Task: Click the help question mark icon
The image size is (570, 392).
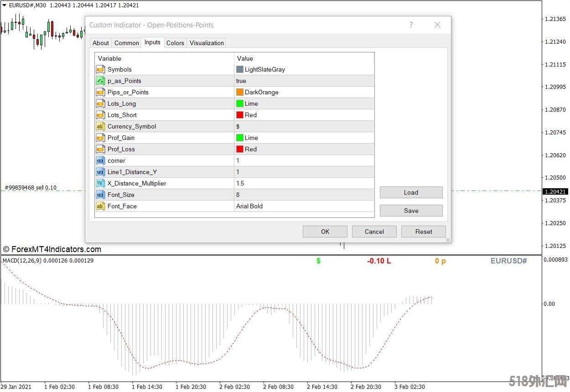Action: click(411, 25)
